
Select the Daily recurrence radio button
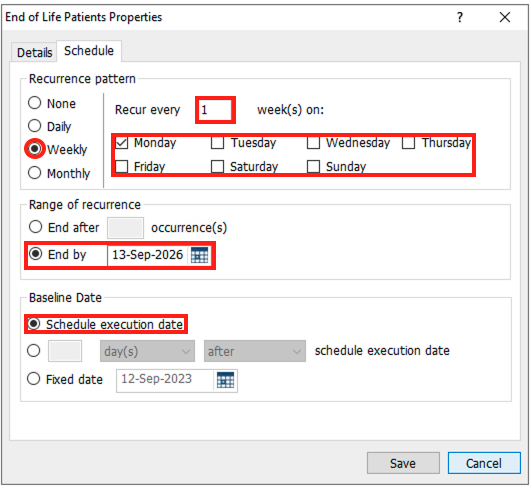(x=34, y=126)
